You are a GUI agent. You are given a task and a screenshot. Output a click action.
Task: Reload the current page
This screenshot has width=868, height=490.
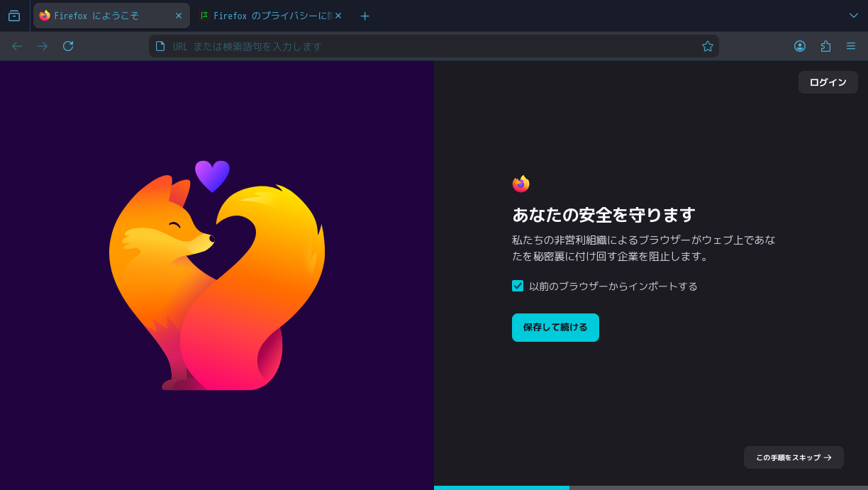pyautogui.click(x=68, y=46)
